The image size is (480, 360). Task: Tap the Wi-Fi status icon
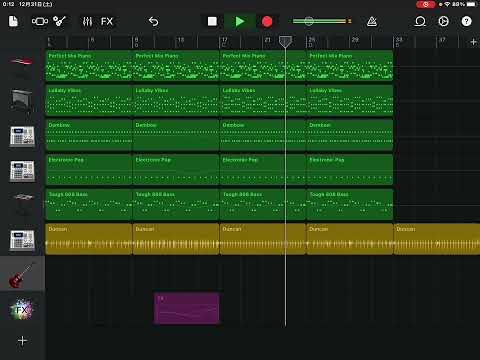pos(447,4)
